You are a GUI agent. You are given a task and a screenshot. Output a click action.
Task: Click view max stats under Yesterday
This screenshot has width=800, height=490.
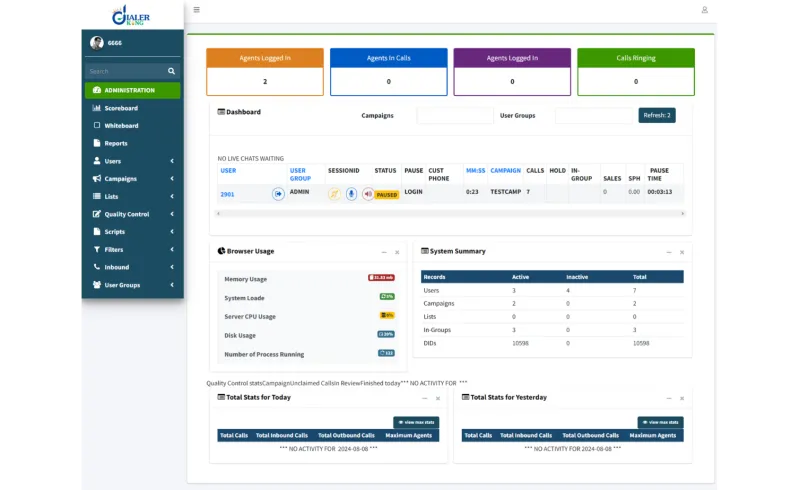tap(661, 423)
